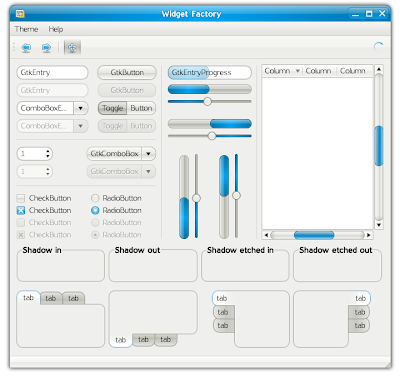Click the spinner icon in toolbar
400x378 pixels.
pyautogui.click(x=379, y=47)
